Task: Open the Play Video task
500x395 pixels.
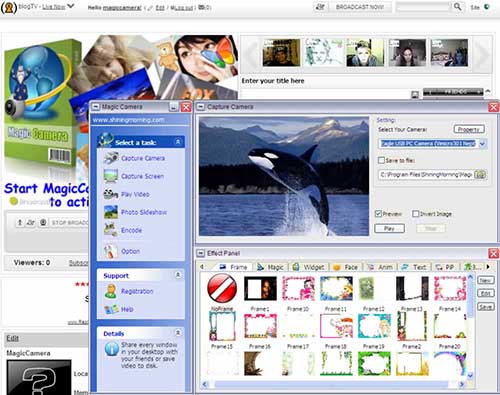Action: (x=127, y=194)
